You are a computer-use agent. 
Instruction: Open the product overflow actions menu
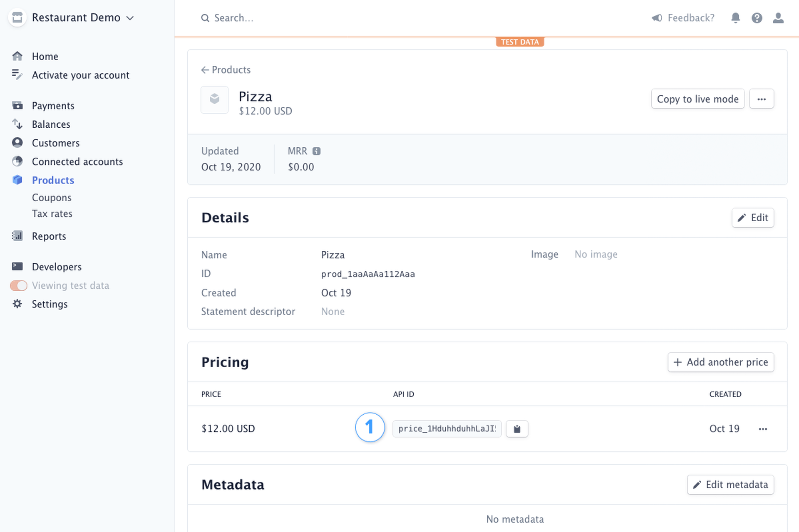(x=762, y=99)
